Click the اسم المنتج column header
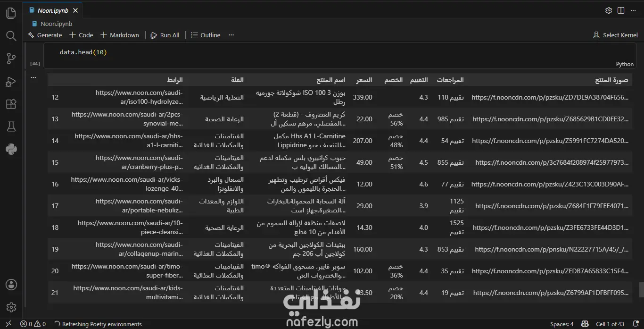Image resolution: width=644 pixels, height=329 pixels. click(331, 80)
